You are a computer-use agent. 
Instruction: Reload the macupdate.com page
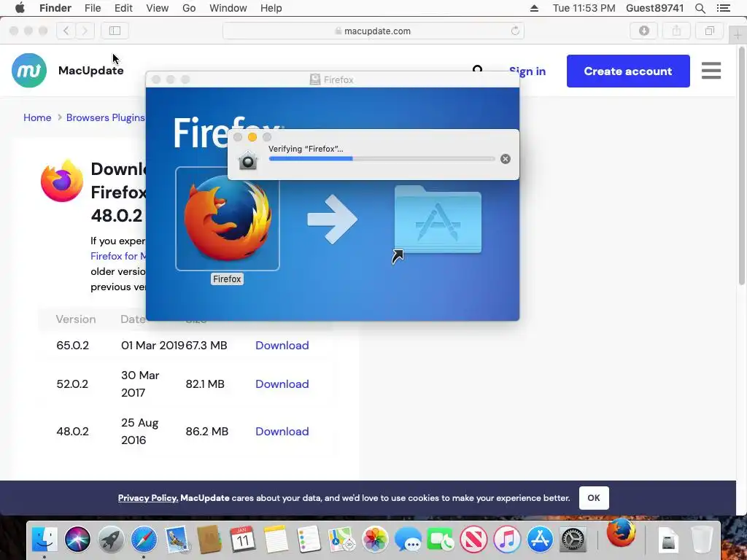pos(515,31)
